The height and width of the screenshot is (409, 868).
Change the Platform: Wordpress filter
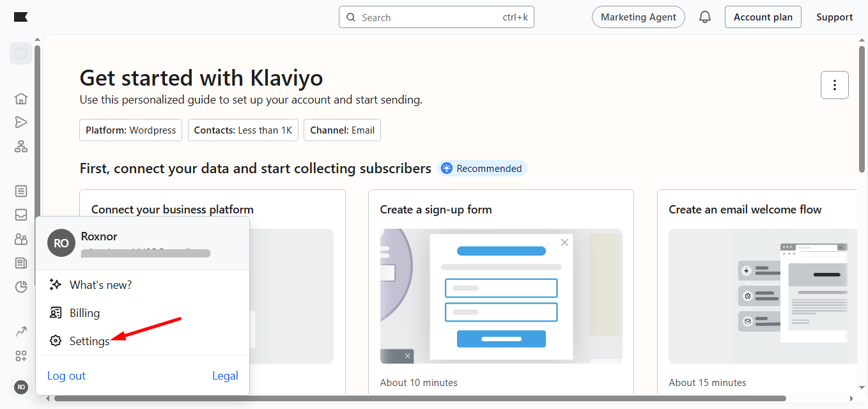[130, 130]
